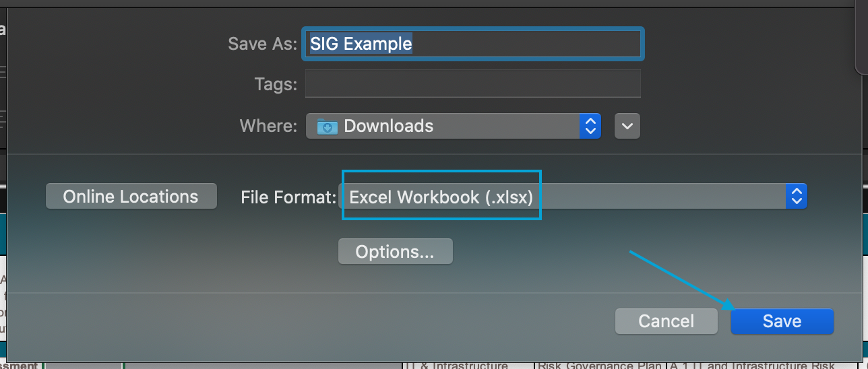Click the blue arrows on File Format dropdown
The image size is (868, 369).
click(x=797, y=197)
